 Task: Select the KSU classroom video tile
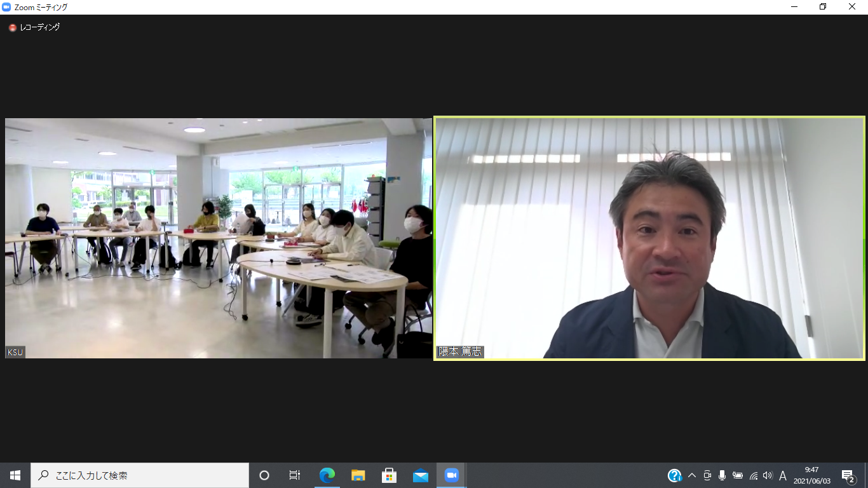click(219, 238)
